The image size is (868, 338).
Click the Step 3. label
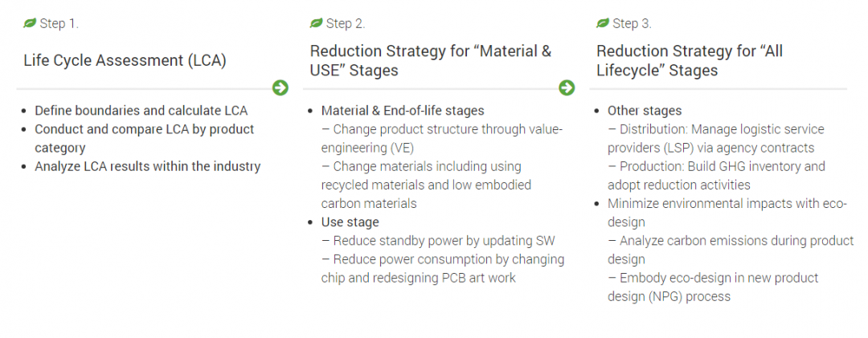[x=633, y=24]
